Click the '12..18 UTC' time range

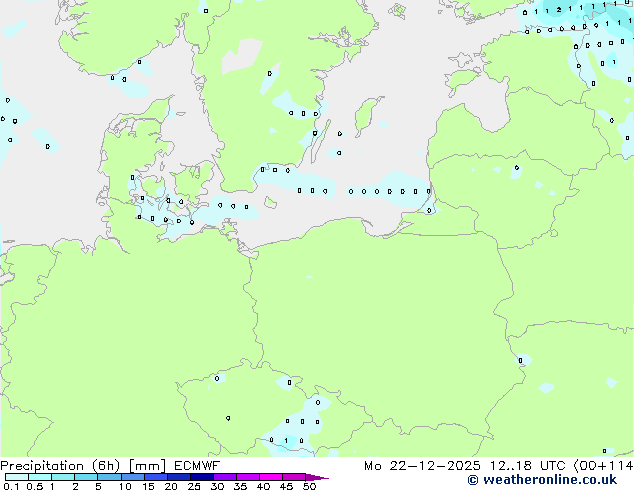pos(527,466)
